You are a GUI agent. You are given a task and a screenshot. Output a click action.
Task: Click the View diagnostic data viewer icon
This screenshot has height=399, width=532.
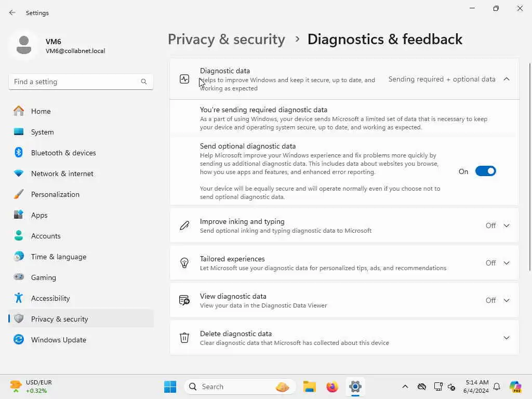click(x=184, y=300)
